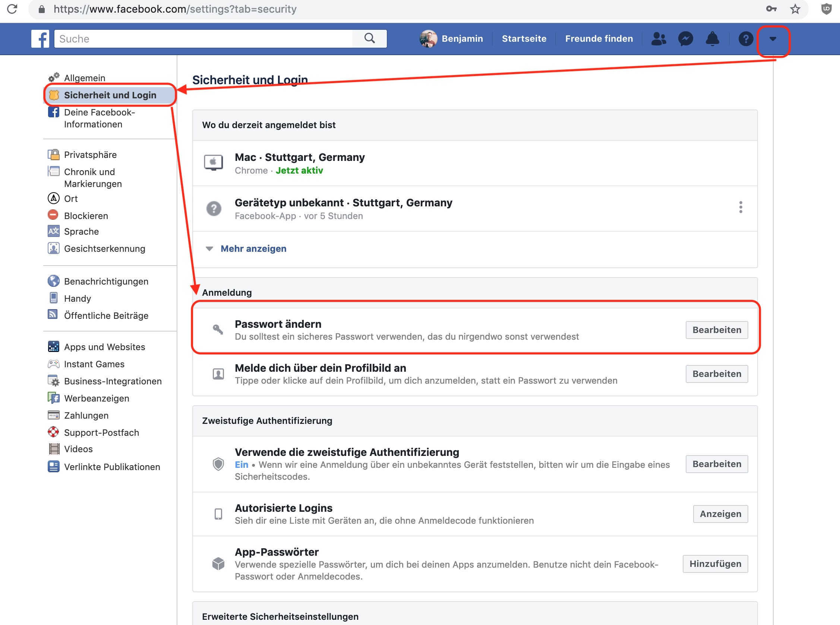The image size is (840, 625).
Task: Open three-dot menu for unknown device session
Action: tap(740, 207)
